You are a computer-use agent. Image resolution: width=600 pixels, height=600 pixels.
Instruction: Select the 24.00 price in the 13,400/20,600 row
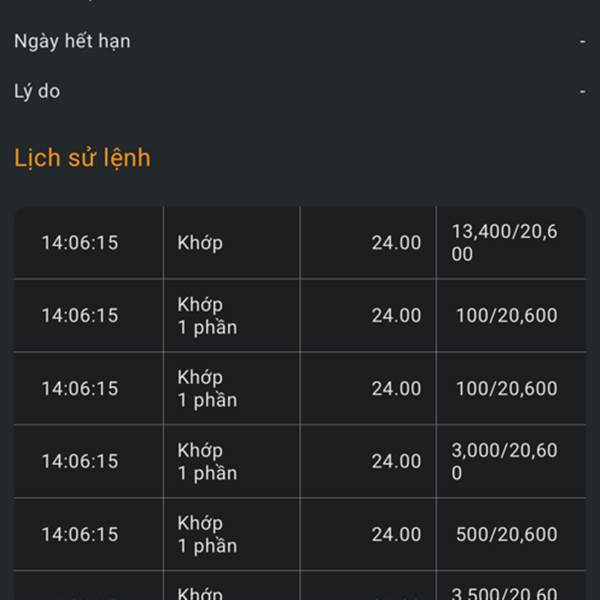[x=396, y=243]
